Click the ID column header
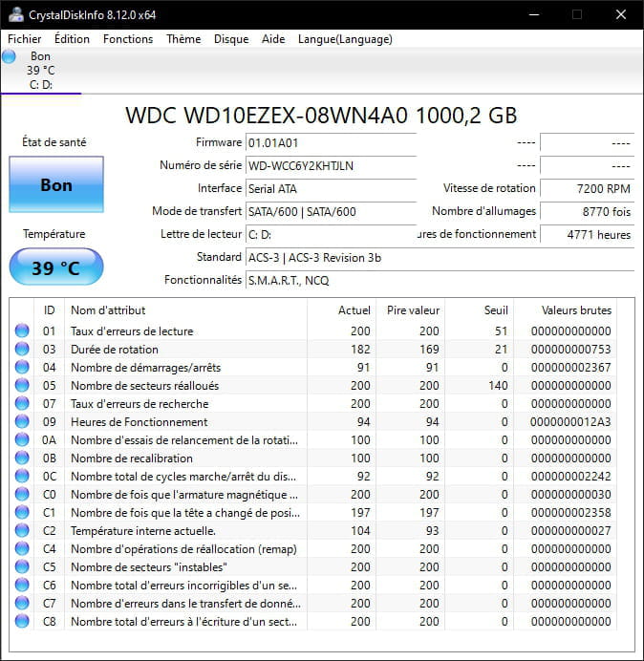The image size is (644, 661). 49,310
